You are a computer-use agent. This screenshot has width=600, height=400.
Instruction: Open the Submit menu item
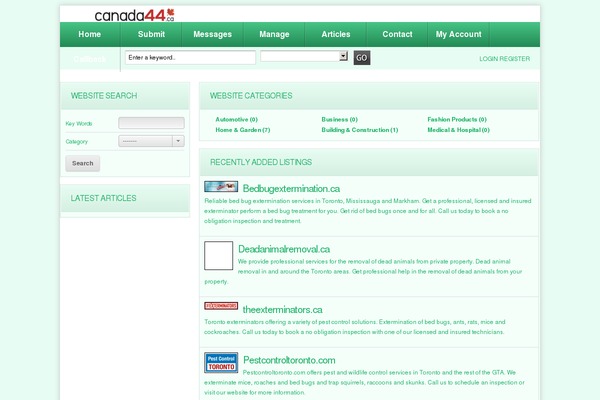click(151, 34)
